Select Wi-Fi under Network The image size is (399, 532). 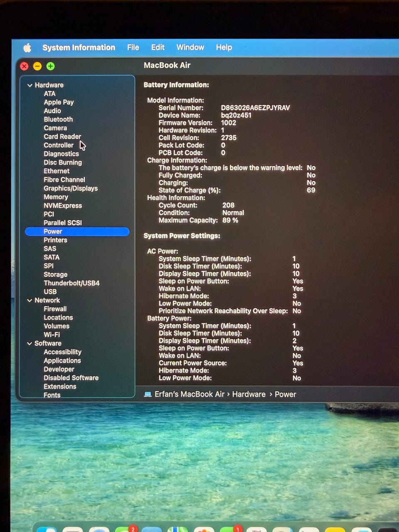tap(52, 335)
